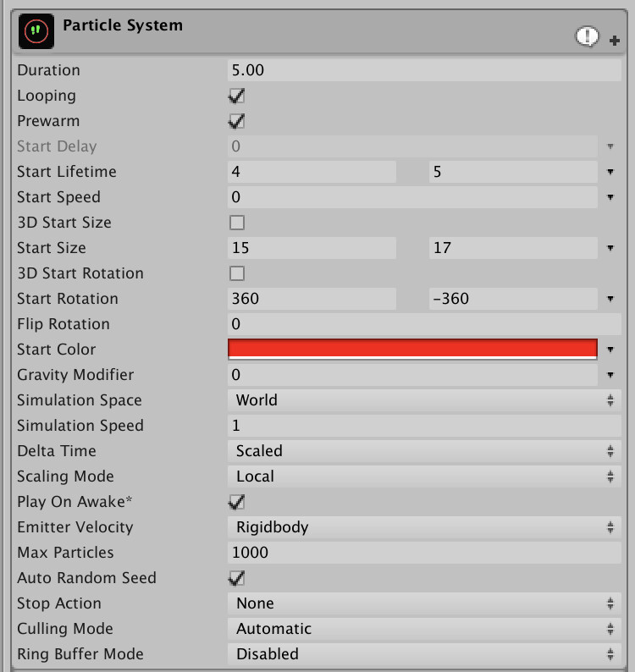Open the Scaling Mode dropdown

pyautogui.click(x=424, y=476)
